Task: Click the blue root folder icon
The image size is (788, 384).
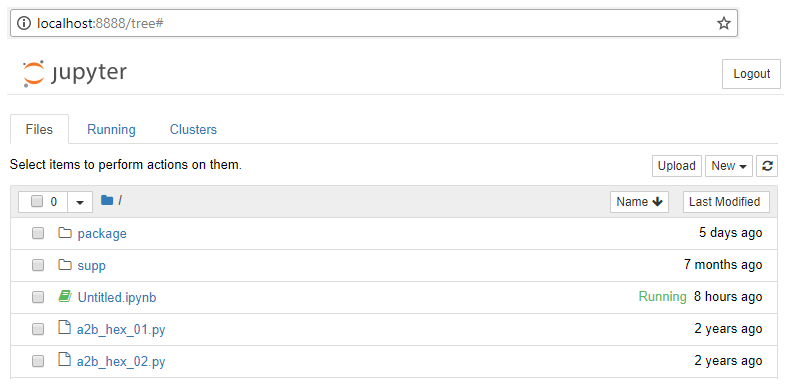Action: click(x=107, y=201)
